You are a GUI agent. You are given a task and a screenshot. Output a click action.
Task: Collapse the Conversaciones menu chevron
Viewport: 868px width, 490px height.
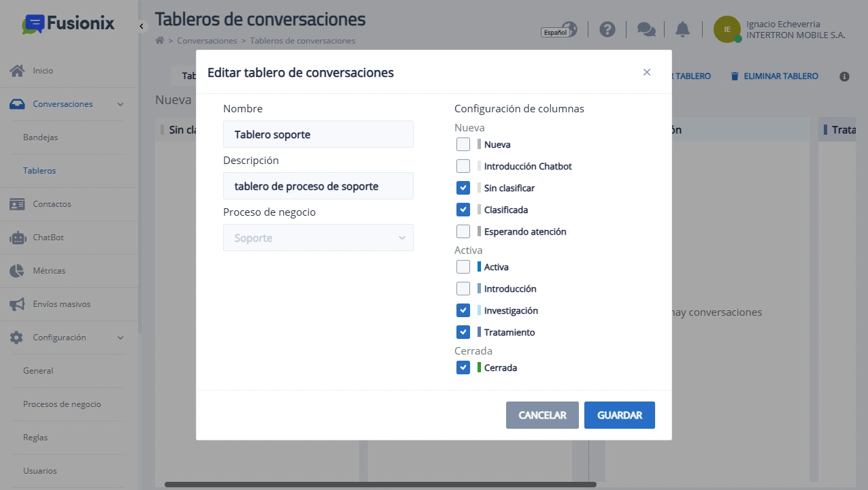pyautogui.click(x=120, y=104)
